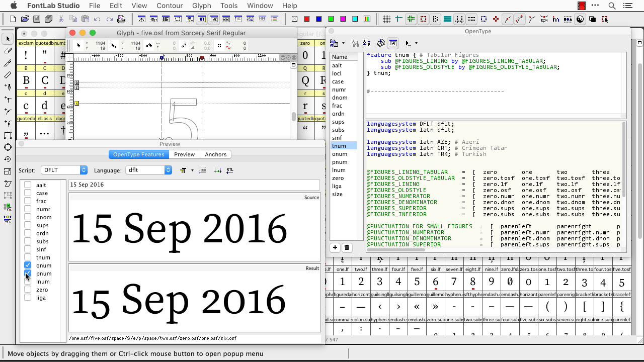The width and height of the screenshot is (644, 362).
Task: Open the Language dflt dropdown
Action: (148, 170)
